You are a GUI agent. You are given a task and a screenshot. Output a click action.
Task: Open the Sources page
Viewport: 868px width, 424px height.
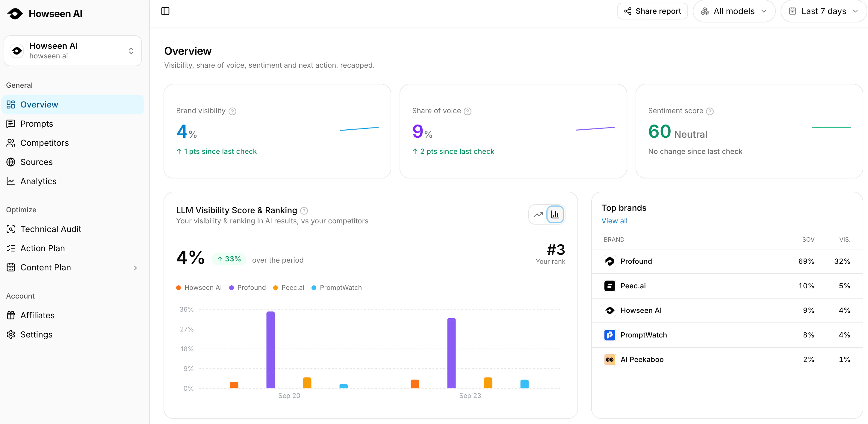pyautogui.click(x=73, y=162)
